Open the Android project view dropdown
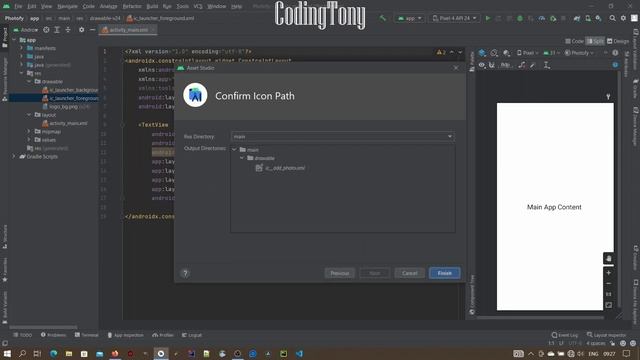Image resolution: width=640 pixels, height=360 pixels. point(26,30)
